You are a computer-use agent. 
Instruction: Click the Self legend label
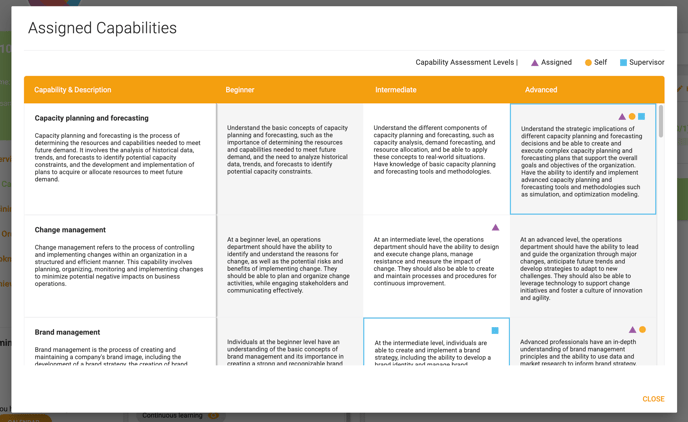600,62
